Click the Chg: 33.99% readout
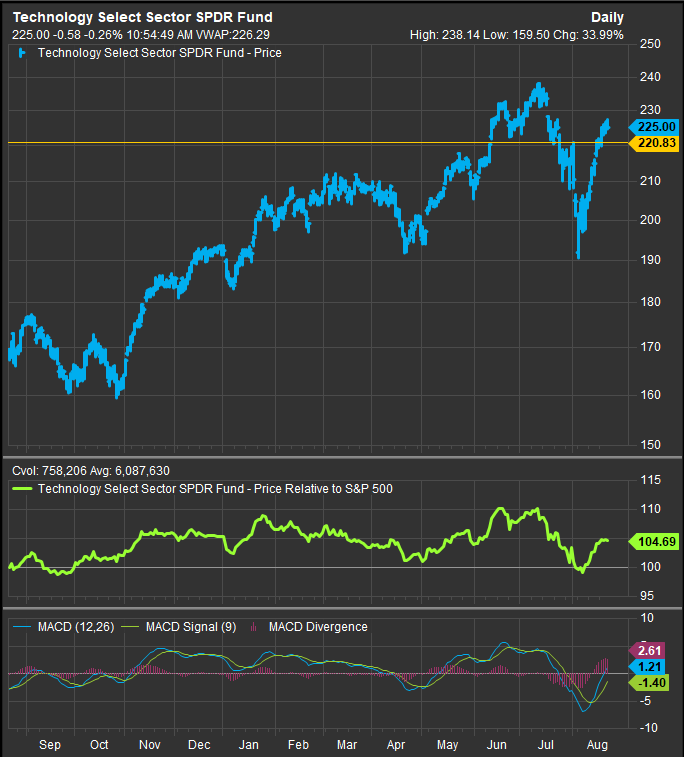Viewport: 684px width, 757px height. 588,35
